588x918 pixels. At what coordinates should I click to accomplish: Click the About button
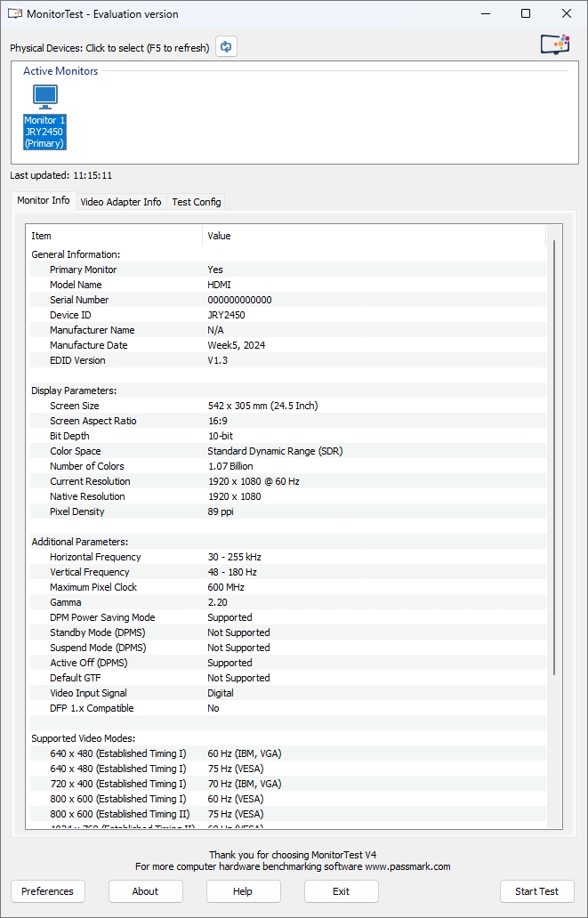click(145, 891)
